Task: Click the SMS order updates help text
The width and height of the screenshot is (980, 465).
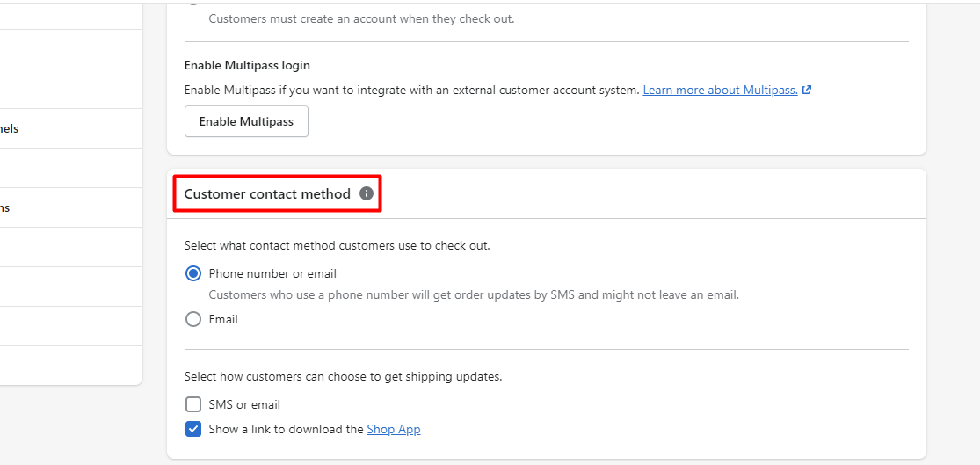Action: (x=473, y=294)
